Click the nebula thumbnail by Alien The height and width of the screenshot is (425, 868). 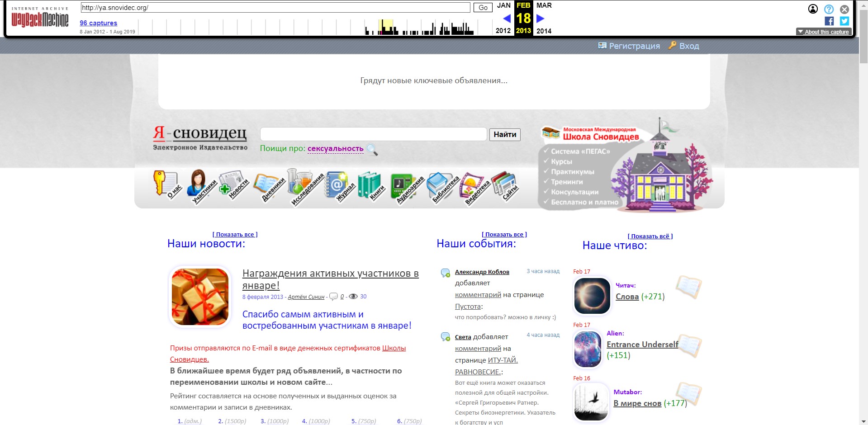pyautogui.click(x=588, y=349)
